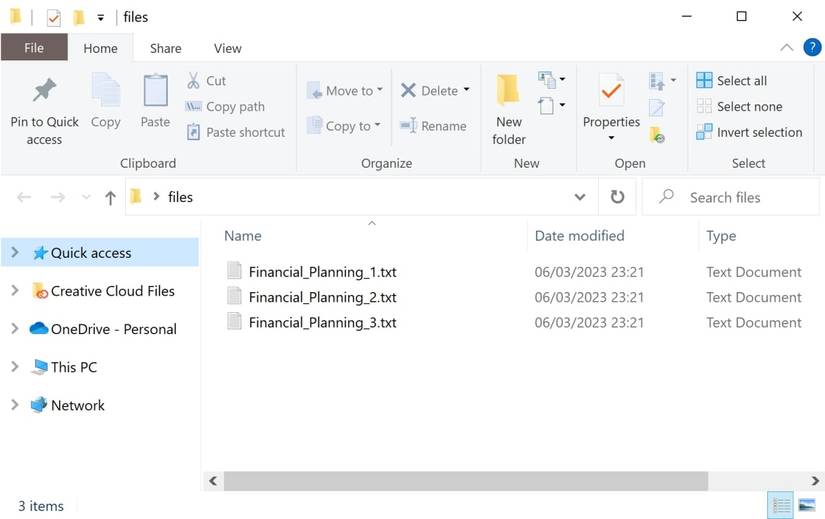Collapse the ribbon with the chevron

point(787,47)
